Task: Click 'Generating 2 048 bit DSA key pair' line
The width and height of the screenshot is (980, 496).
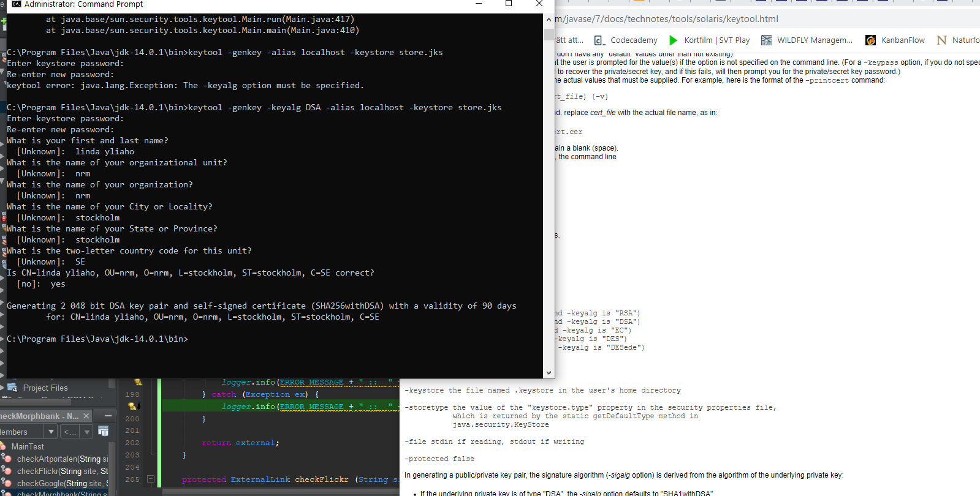Action: pos(262,306)
